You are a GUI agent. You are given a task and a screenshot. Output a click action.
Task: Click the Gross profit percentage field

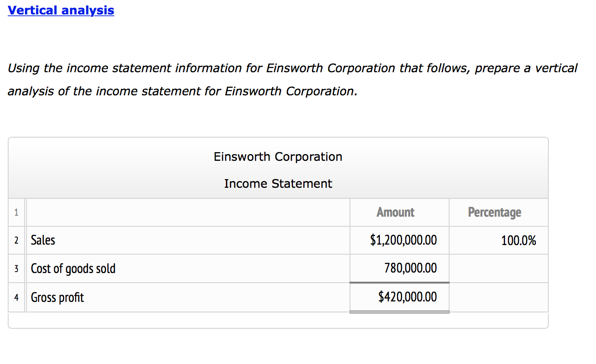coord(498,297)
